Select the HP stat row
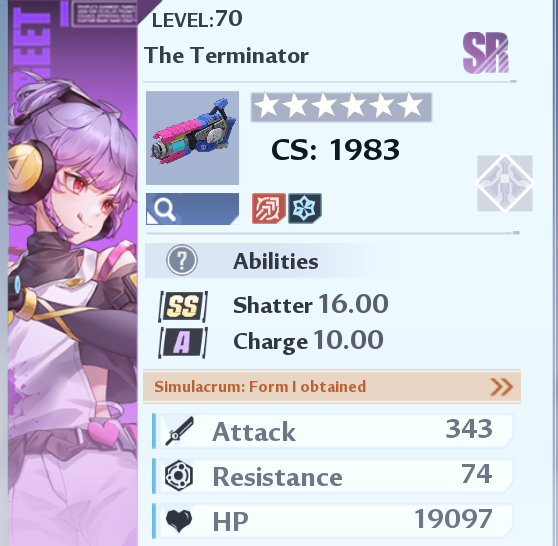Screen dimensions: 558x546 (333, 521)
